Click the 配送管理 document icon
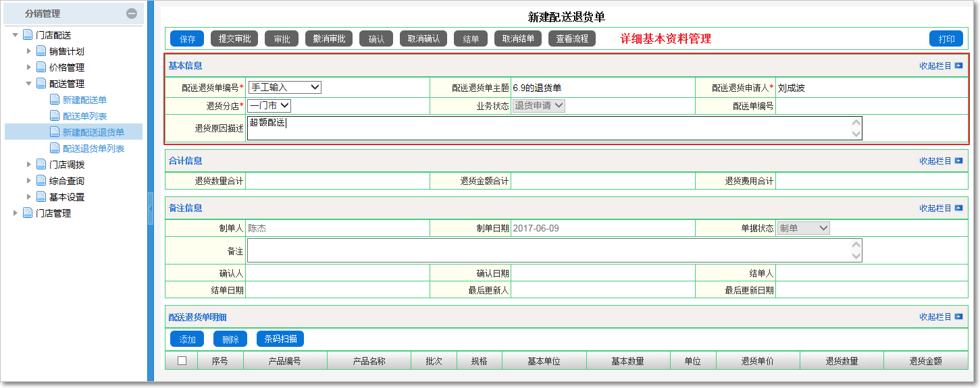980x388 pixels. click(41, 84)
